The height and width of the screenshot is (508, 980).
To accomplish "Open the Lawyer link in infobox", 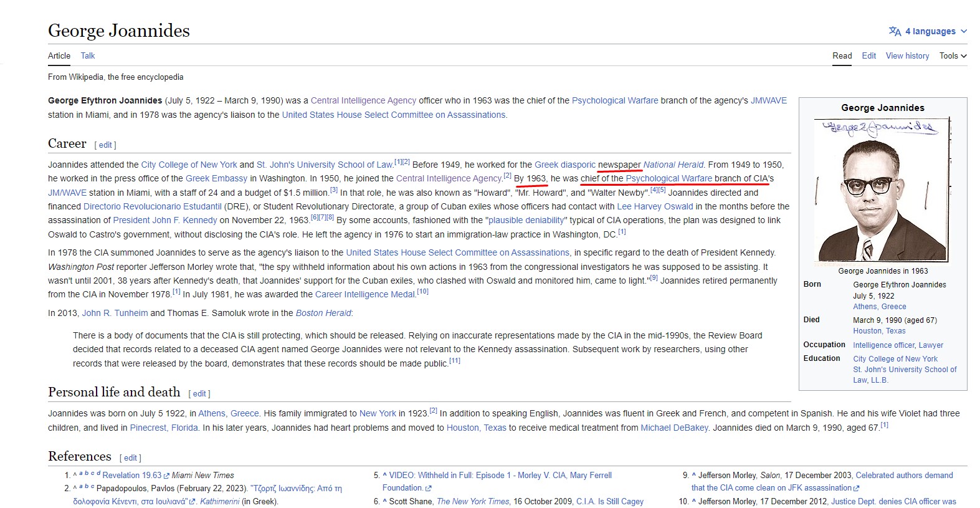I will [x=931, y=345].
